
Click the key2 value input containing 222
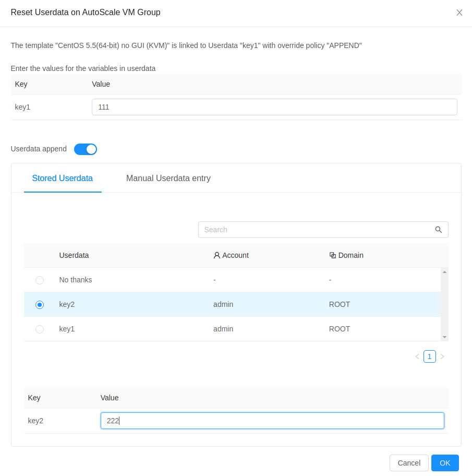272,420
